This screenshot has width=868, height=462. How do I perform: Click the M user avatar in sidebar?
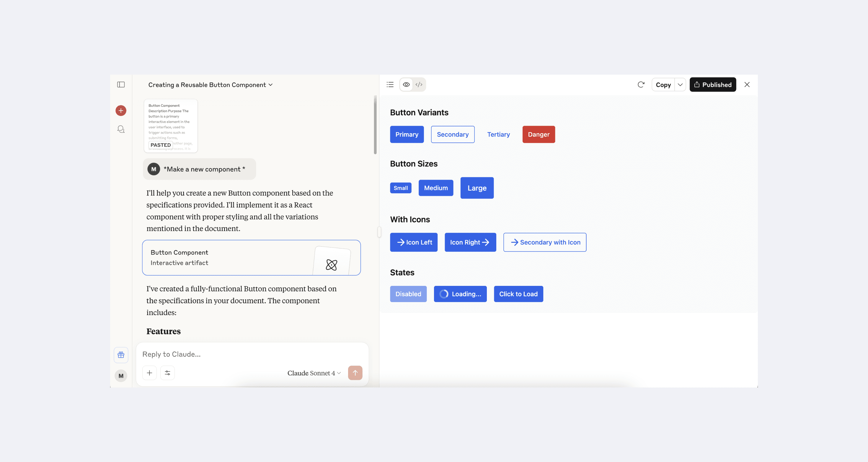121,376
